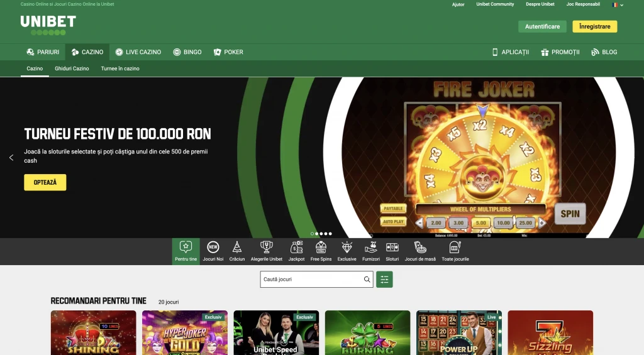This screenshot has height=355, width=644.
Task: Click the Autentificare login button
Action: [x=541, y=26]
